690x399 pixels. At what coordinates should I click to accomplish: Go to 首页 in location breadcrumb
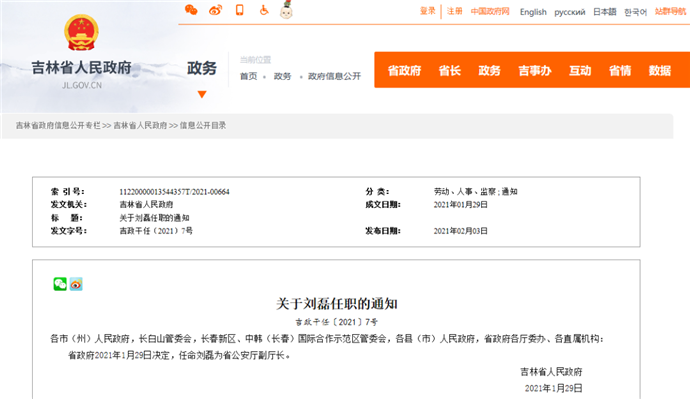tap(248, 76)
